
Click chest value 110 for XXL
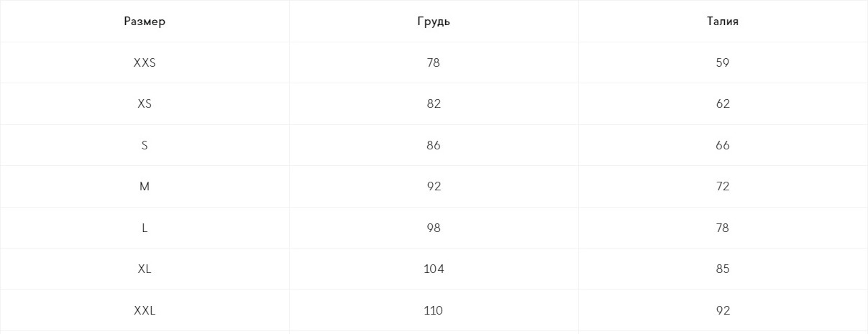(x=434, y=311)
